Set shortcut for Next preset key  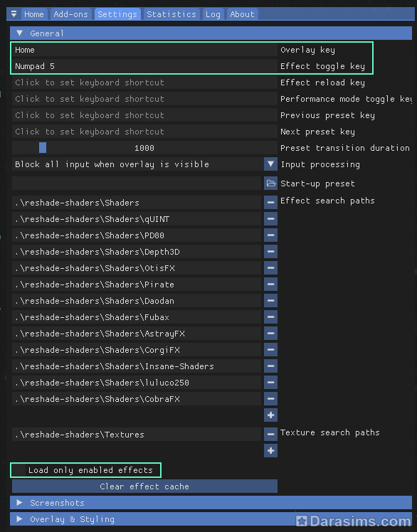144,132
